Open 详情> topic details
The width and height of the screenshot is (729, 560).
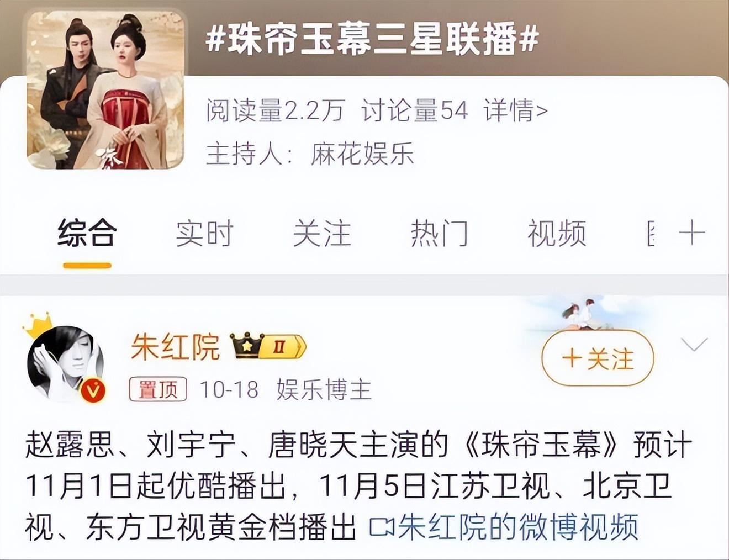click(x=515, y=110)
